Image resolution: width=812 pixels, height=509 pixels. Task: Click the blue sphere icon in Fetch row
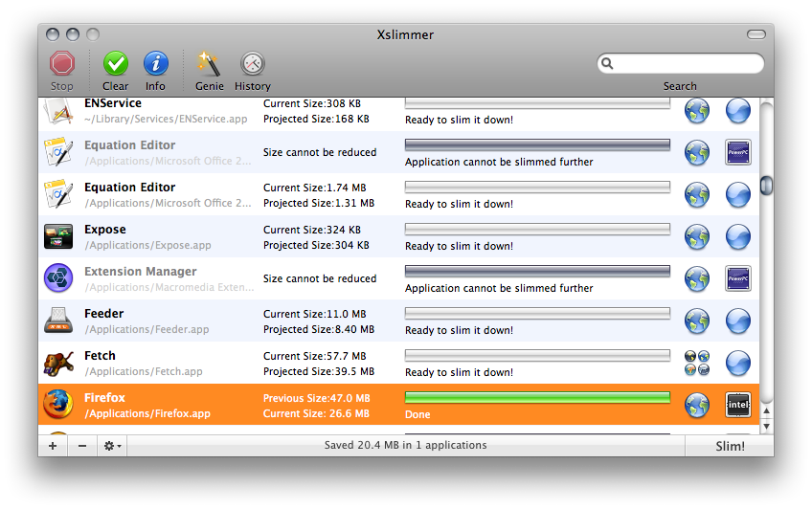click(x=738, y=363)
